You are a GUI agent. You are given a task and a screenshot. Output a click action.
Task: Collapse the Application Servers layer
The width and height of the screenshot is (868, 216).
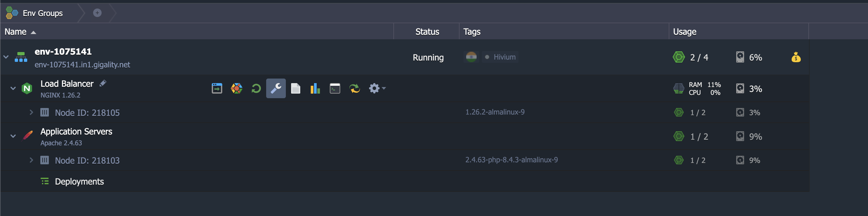click(13, 136)
